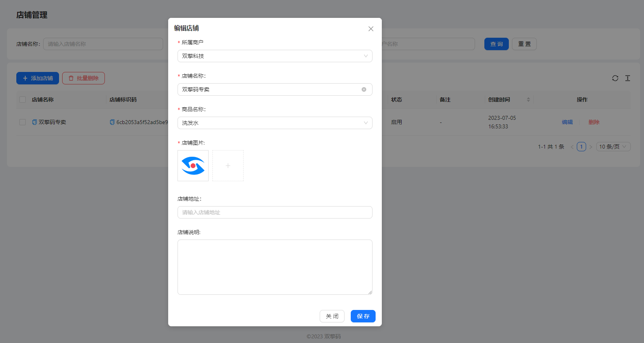Image resolution: width=644 pixels, height=343 pixels.
Task: Sort the table by 创建时间 with the sort arrows
Action: (528, 100)
